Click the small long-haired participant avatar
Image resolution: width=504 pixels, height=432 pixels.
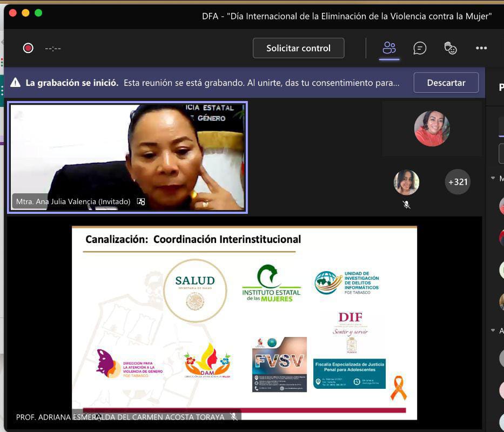(x=406, y=183)
